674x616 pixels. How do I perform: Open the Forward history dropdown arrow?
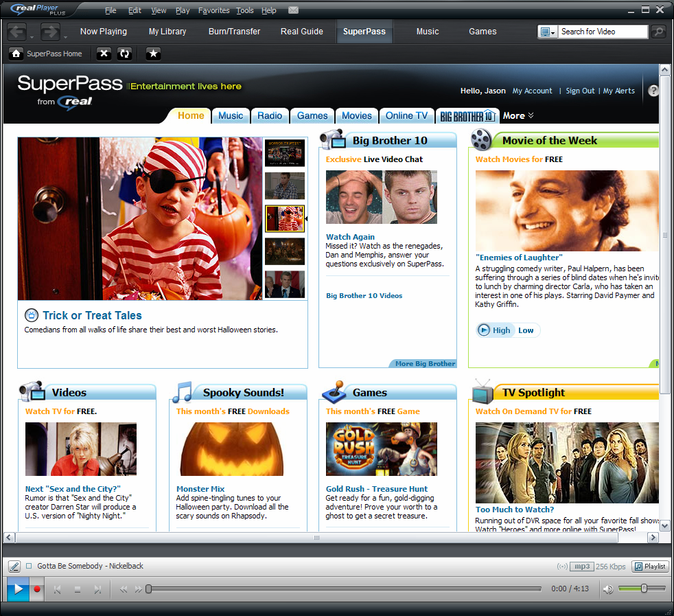65,38
